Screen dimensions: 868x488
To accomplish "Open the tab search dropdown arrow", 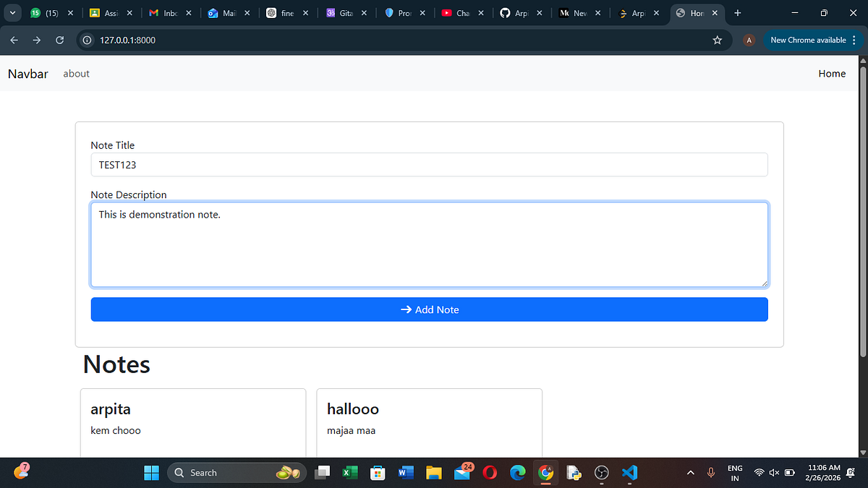I will click(x=12, y=13).
